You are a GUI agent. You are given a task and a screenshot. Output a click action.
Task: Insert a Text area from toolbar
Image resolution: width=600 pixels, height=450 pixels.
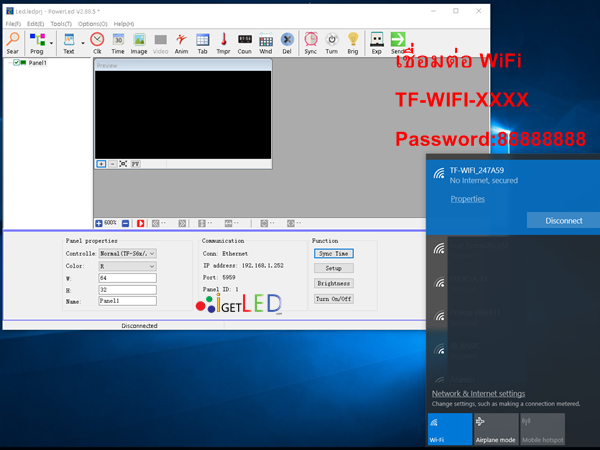point(69,43)
